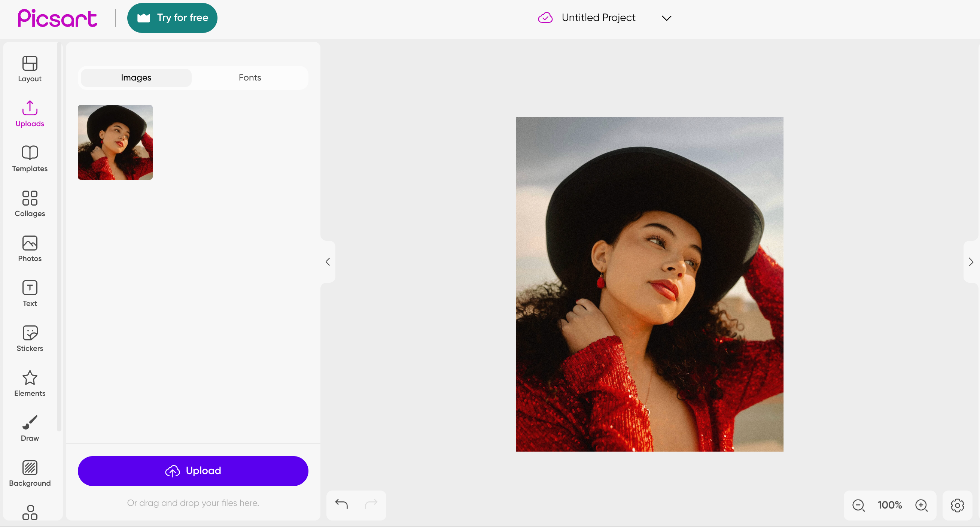The width and height of the screenshot is (980, 528).
Task: Open canvas settings gear
Action: pyautogui.click(x=957, y=505)
